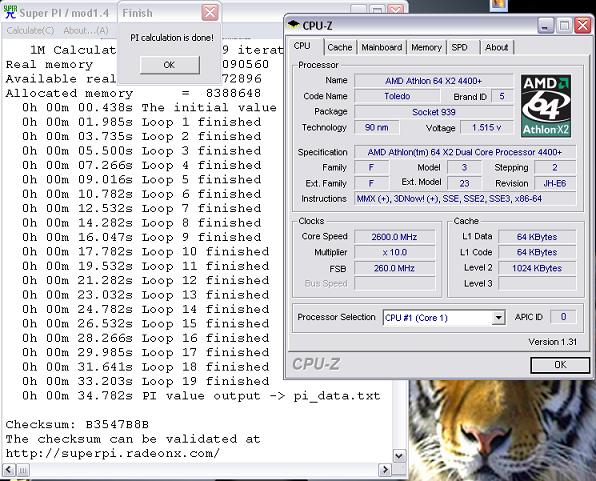This screenshot has height=481, width=596.
Task: Click the 'Loop 1 finished' line
Action: [x=141, y=122]
